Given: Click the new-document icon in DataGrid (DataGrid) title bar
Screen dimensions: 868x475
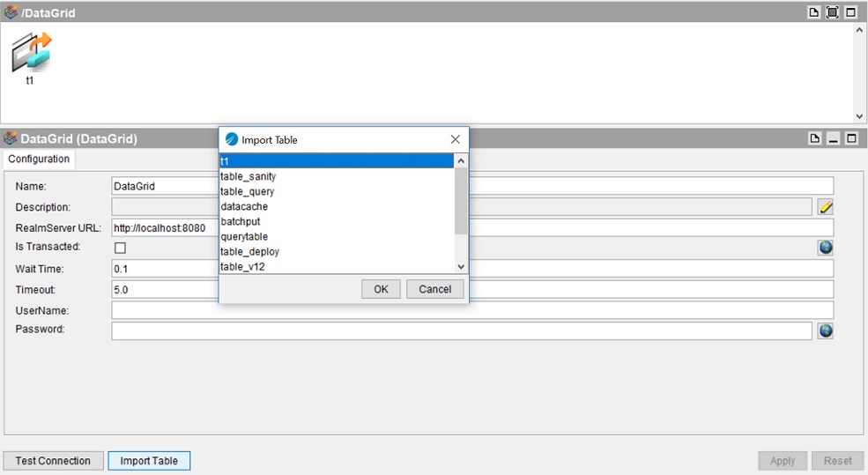Looking at the screenshot, I should coord(814,138).
